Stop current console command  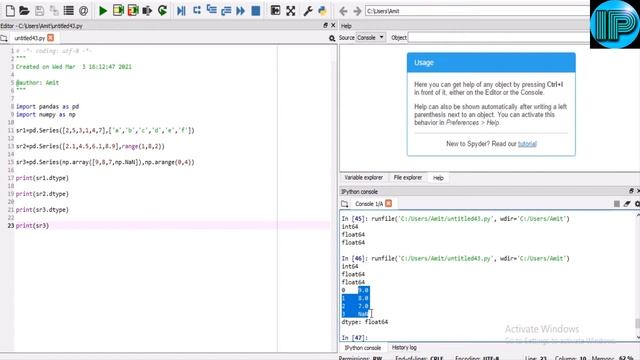tap(617, 204)
